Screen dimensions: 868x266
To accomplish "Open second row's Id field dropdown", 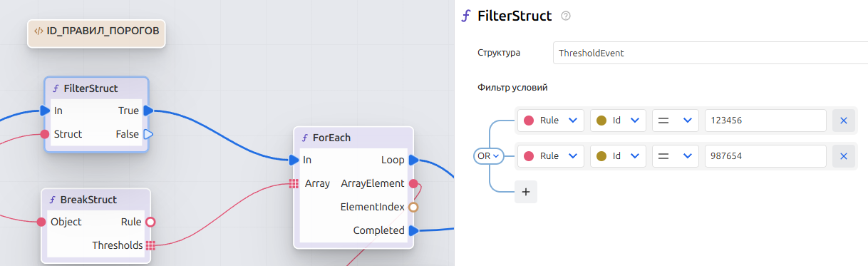I will tap(618, 156).
